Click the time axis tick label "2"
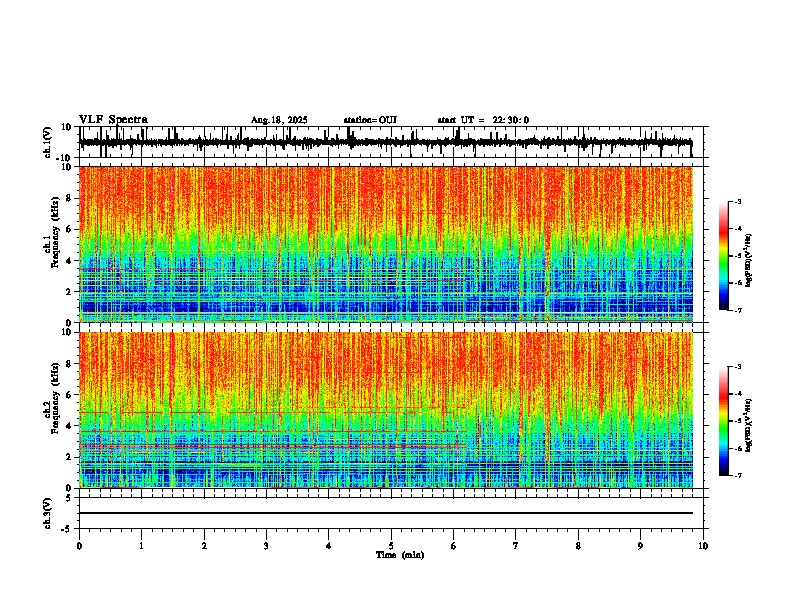This screenshot has height=612, width=792. [x=204, y=546]
